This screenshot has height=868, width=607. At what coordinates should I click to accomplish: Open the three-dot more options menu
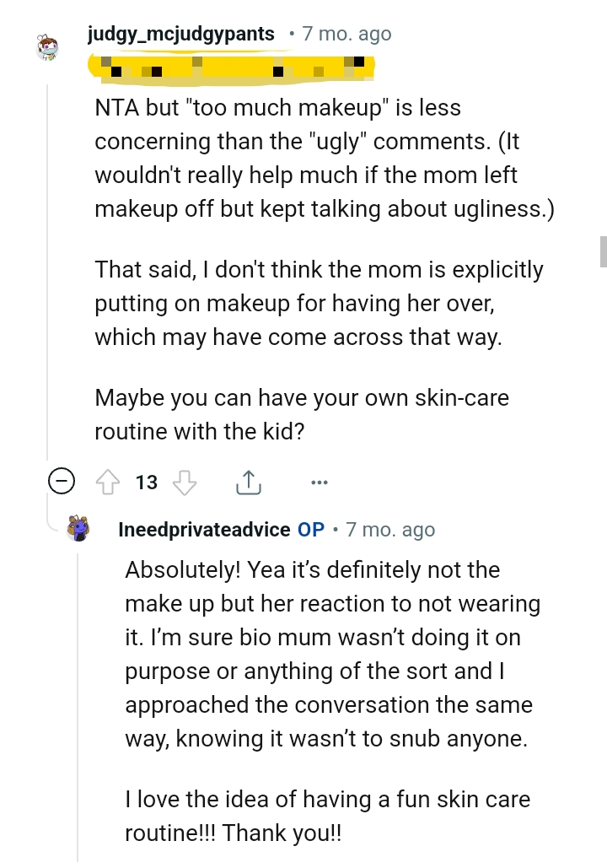click(x=319, y=483)
